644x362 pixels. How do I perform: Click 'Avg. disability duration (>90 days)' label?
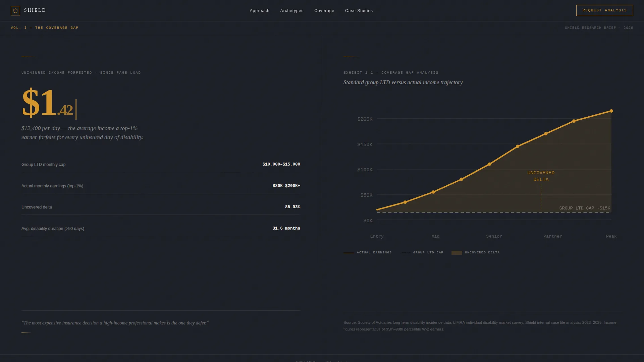tap(53, 229)
